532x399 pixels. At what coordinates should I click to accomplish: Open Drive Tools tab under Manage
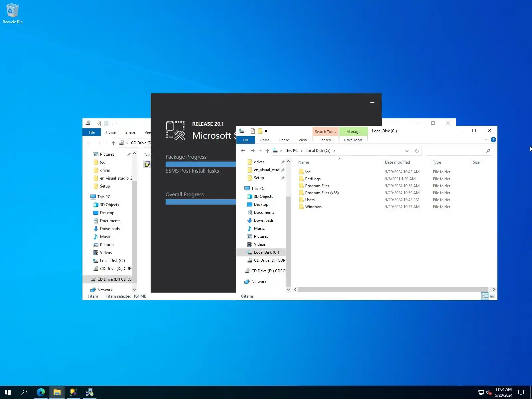tap(353, 140)
